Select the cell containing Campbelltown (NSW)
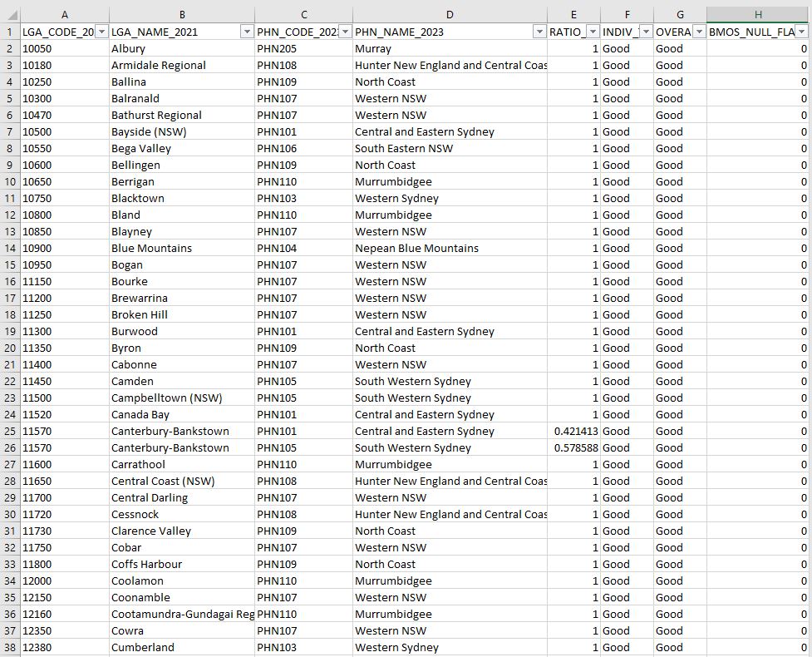This screenshot has height=657, width=812. coord(182,398)
